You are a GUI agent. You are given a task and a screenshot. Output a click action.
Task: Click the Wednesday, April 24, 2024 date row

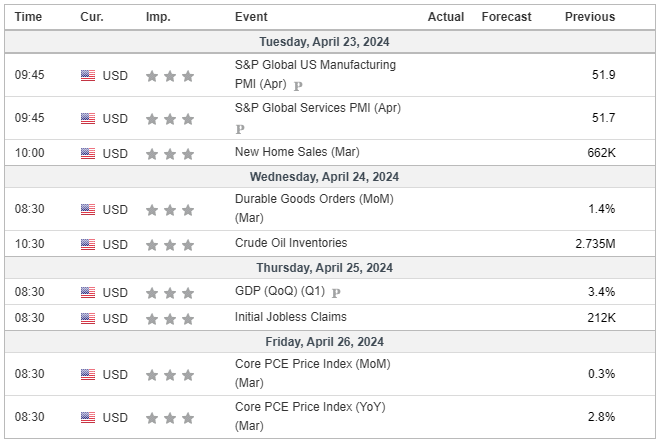tap(330, 177)
